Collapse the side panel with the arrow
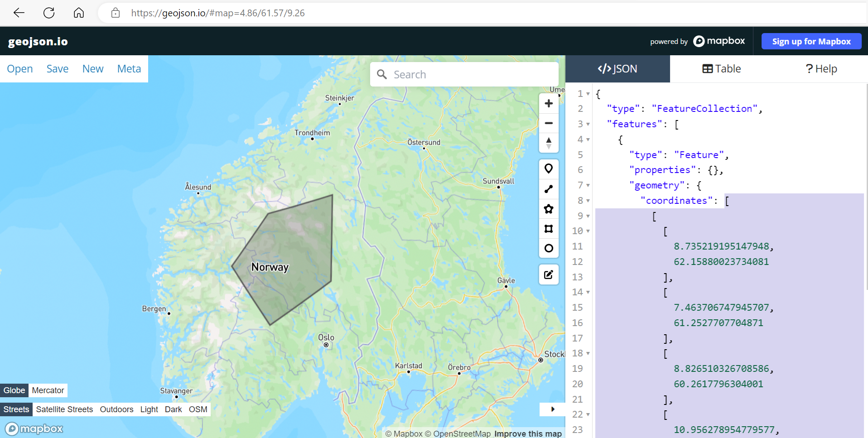The image size is (868, 438). tap(553, 409)
